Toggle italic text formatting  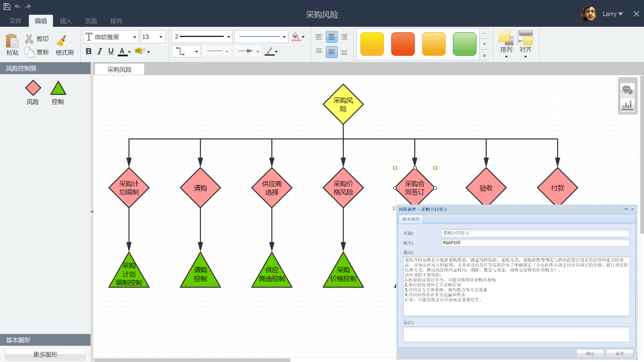click(x=100, y=51)
